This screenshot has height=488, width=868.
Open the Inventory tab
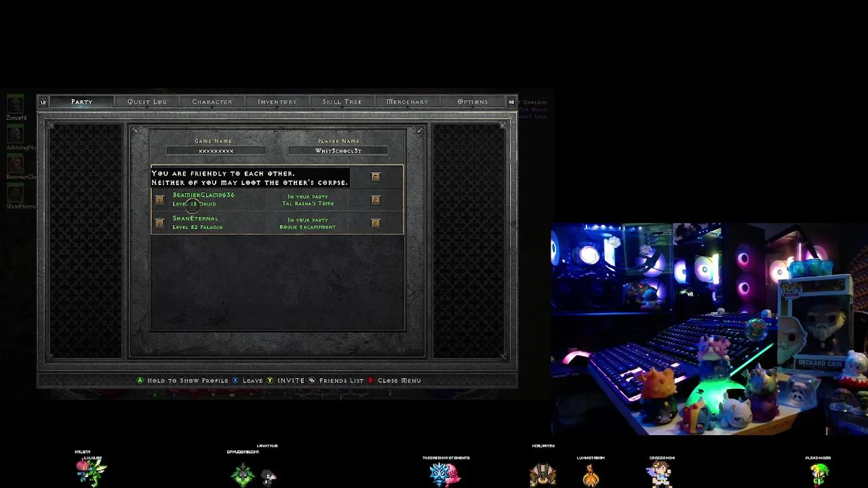pos(277,102)
